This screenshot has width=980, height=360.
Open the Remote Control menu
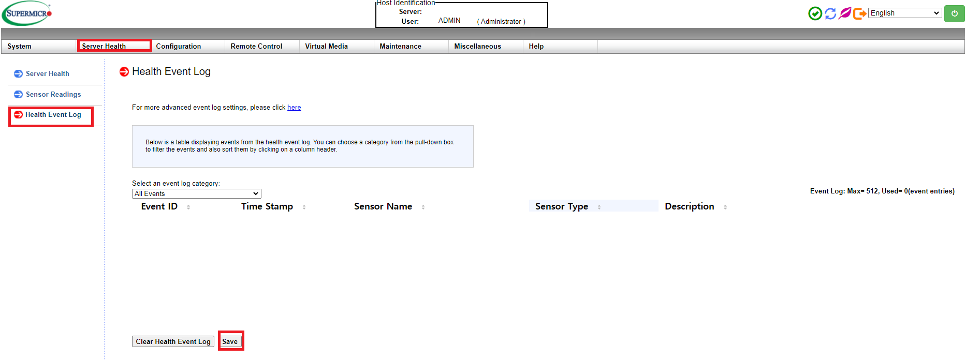[256, 46]
